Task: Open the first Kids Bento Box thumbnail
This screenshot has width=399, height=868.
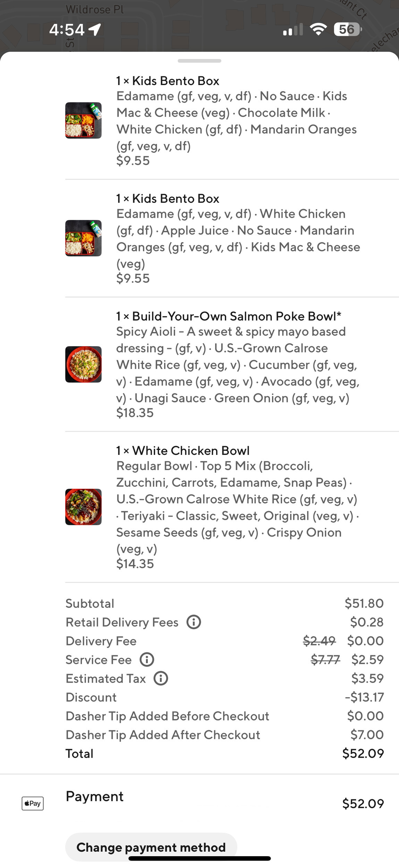Action: (83, 120)
